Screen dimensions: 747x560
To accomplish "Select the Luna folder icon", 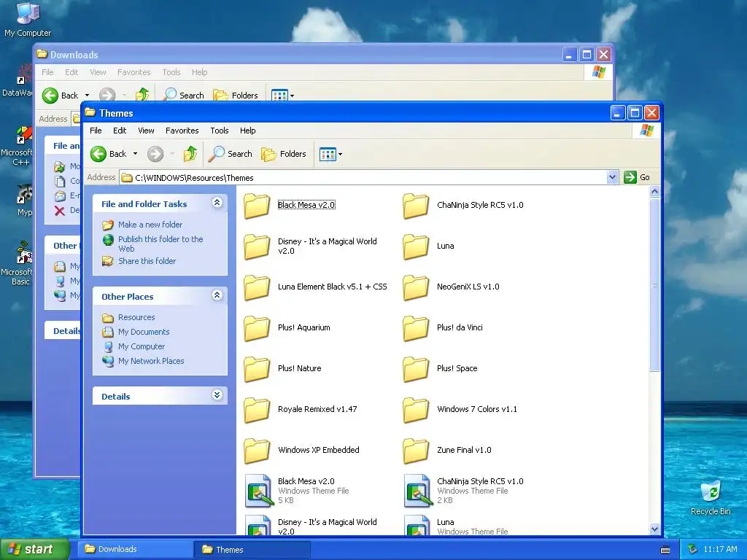I will pos(416,246).
